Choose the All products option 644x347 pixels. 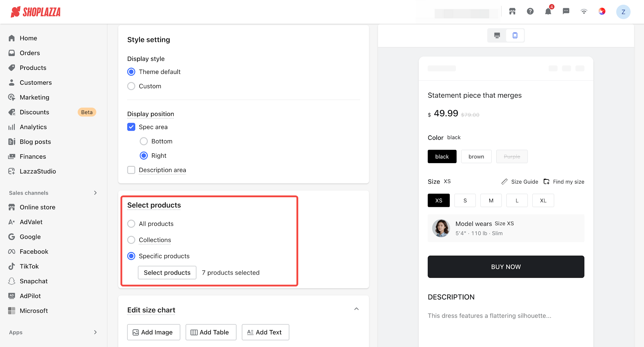[131, 224]
